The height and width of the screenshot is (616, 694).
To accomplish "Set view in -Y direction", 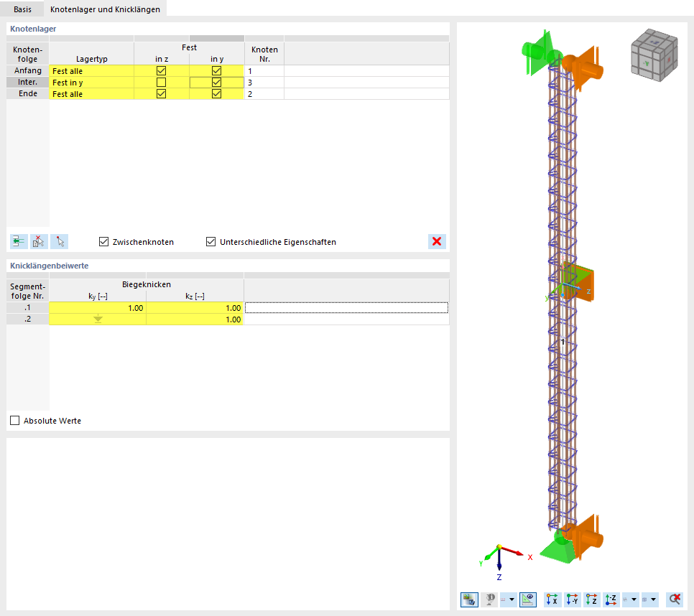I will point(573,599).
